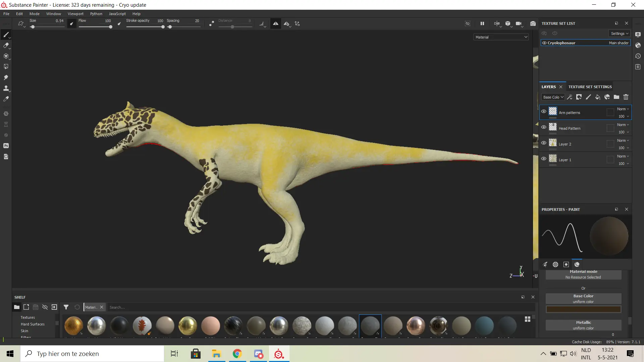Open Display settings icon in right dock
The height and width of the screenshot is (362, 644).
coord(638,35)
